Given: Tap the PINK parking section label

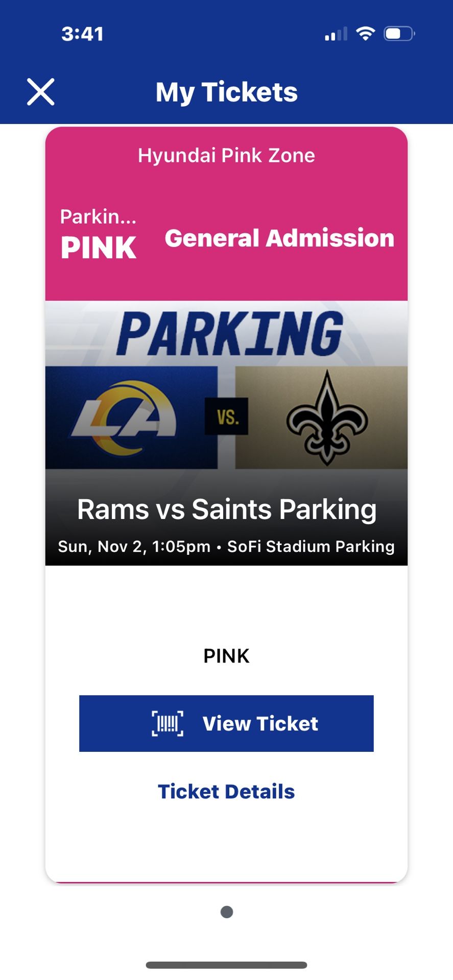Looking at the screenshot, I should (226, 655).
